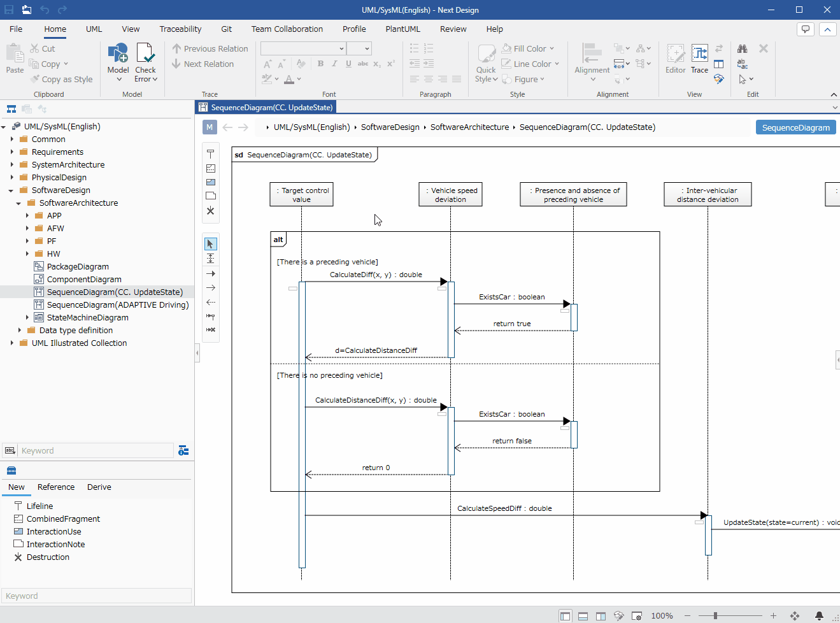Toggle the Trace view button
Viewport: 840px width, 623px height.
pos(699,59)
